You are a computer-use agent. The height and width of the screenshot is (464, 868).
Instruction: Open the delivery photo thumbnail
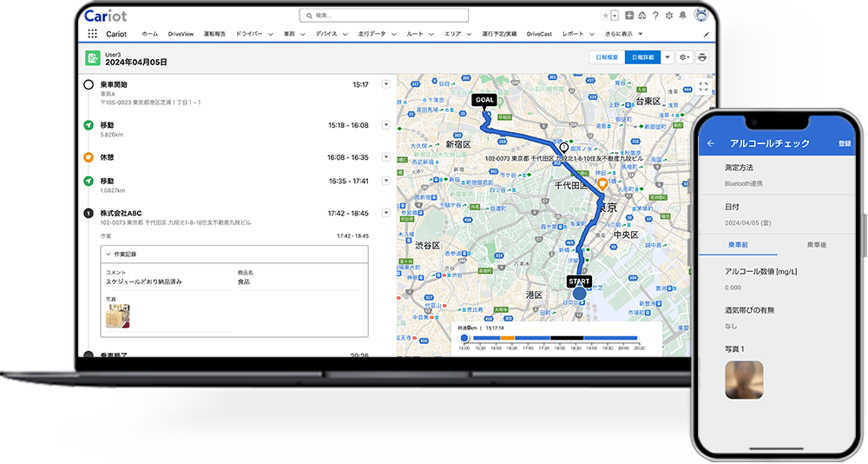click(x=117, y=316)
